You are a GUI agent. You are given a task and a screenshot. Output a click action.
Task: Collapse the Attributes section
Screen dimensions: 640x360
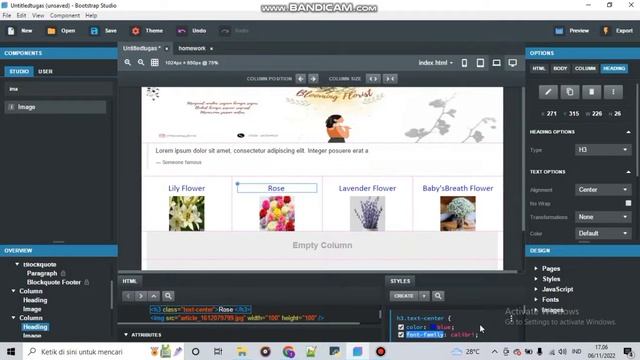(126, 335)
